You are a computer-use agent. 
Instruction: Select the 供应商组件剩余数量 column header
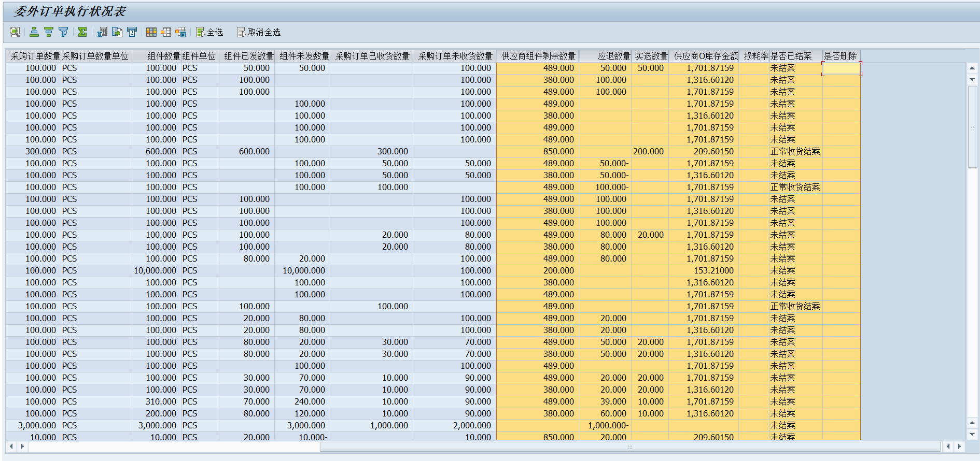pyautogui.click(x=538, y=56)
